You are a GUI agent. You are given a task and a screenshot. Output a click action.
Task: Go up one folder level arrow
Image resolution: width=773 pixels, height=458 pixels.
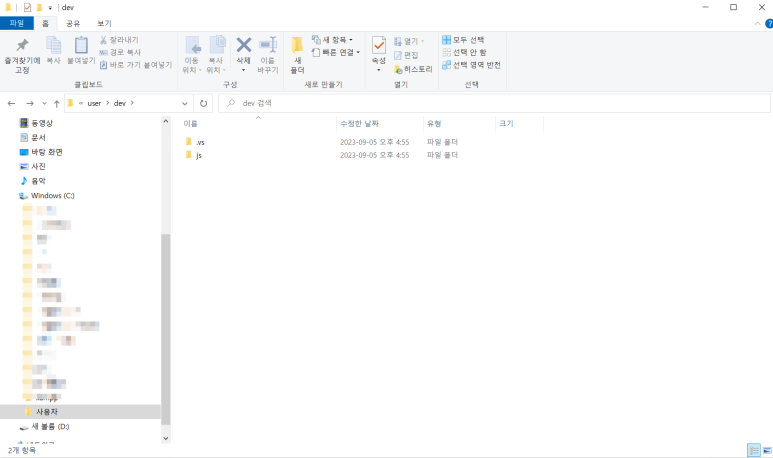57,104
